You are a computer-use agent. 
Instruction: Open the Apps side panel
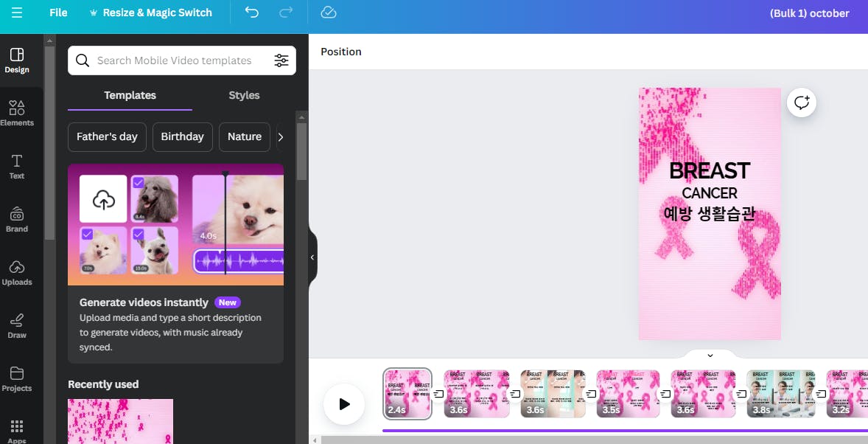(17, 431)
